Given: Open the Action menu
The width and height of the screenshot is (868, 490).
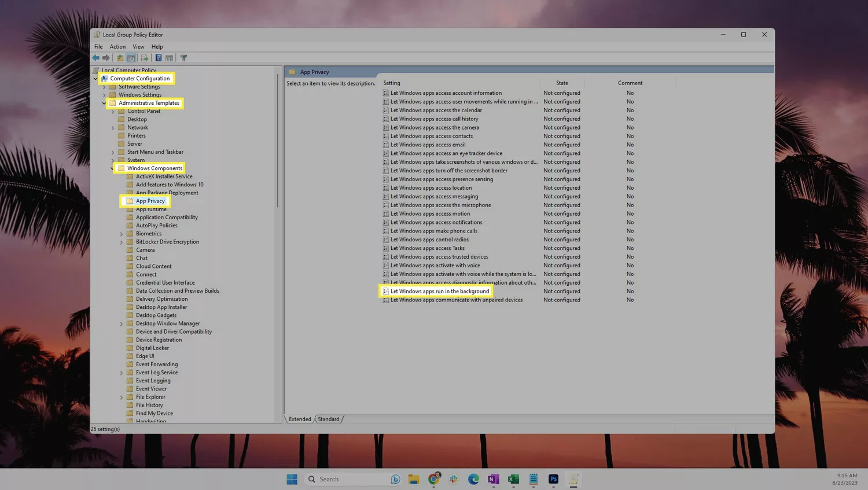Looking at the screenshot, I should (x=117, y=47).
